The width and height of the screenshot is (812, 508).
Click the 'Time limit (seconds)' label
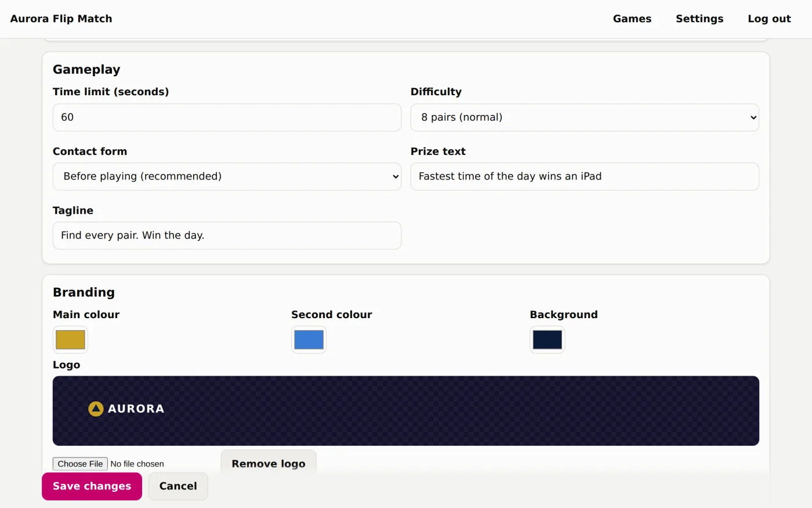pos(111,92)
